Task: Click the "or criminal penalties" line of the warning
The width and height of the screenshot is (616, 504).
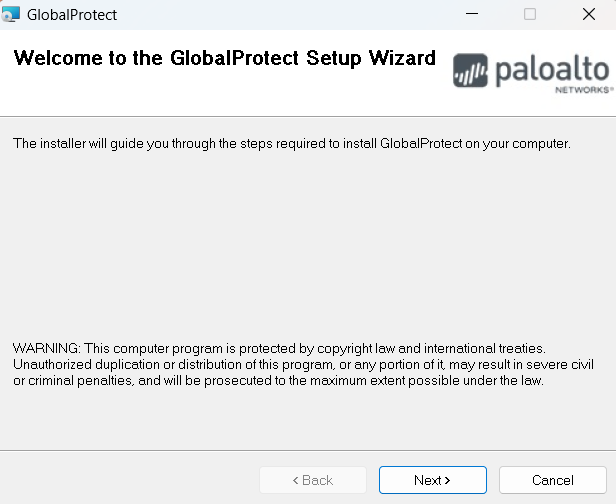Action: [x=278, y=381]
